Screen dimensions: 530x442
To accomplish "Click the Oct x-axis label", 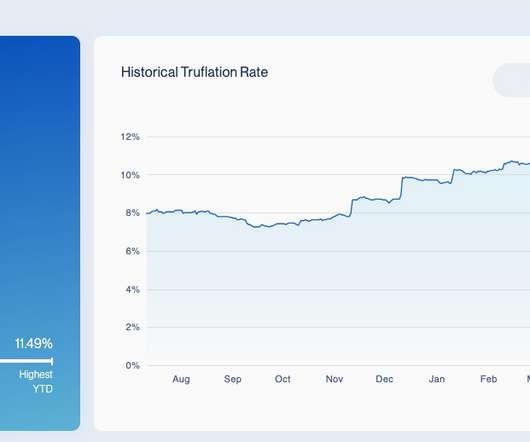I will [x=283, y=379].
